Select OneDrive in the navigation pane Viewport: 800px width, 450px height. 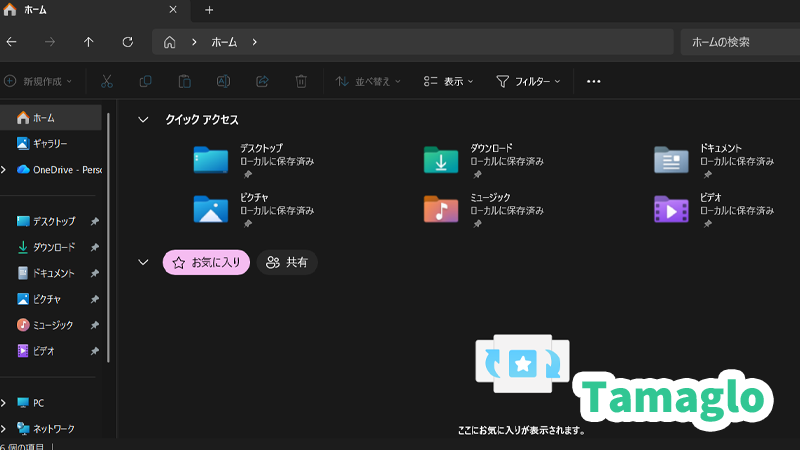click(60, 169)
